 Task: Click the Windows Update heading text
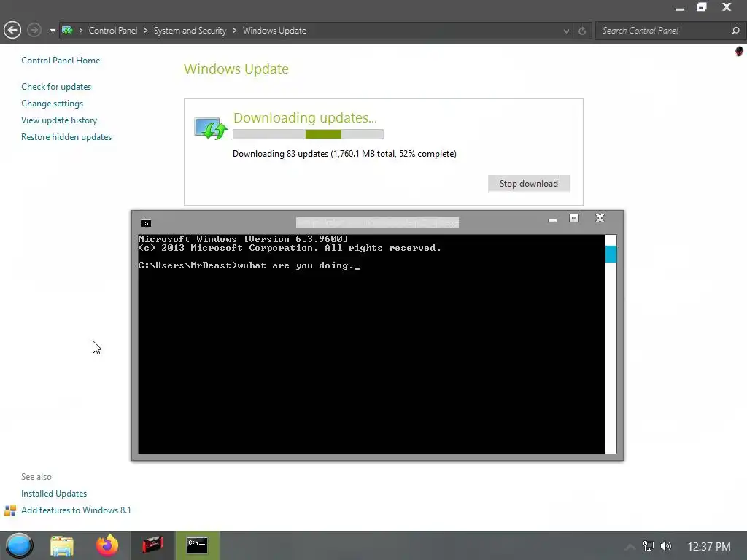point(236,69)
